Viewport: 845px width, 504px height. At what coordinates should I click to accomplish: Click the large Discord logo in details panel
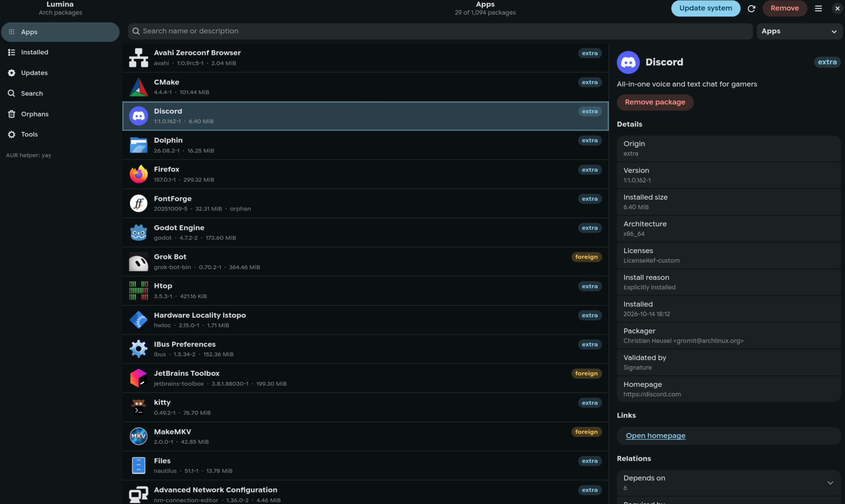coord(628,62)
